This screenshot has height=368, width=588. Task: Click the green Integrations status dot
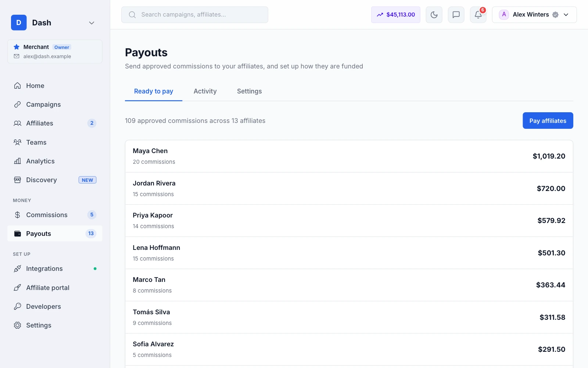[95, 269]
